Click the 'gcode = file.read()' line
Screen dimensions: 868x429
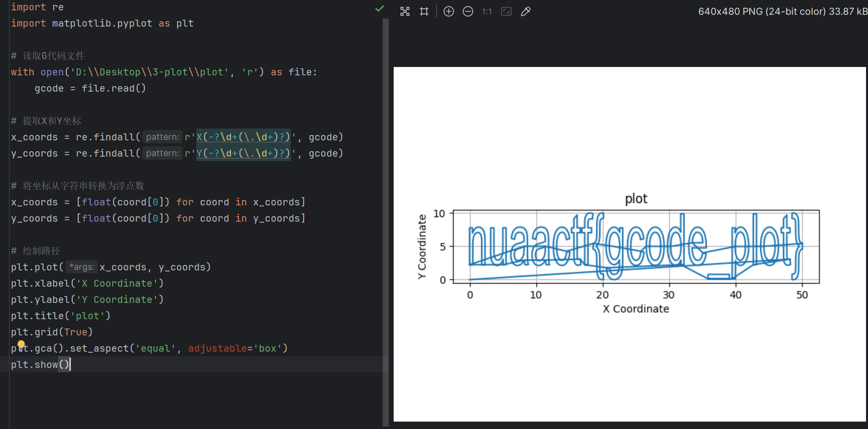[x=90, y=88]
